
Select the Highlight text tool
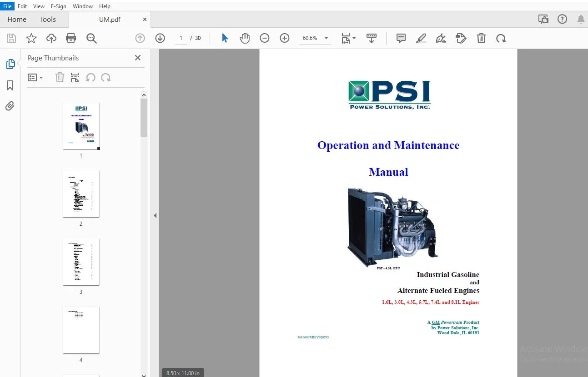point(421,38)
